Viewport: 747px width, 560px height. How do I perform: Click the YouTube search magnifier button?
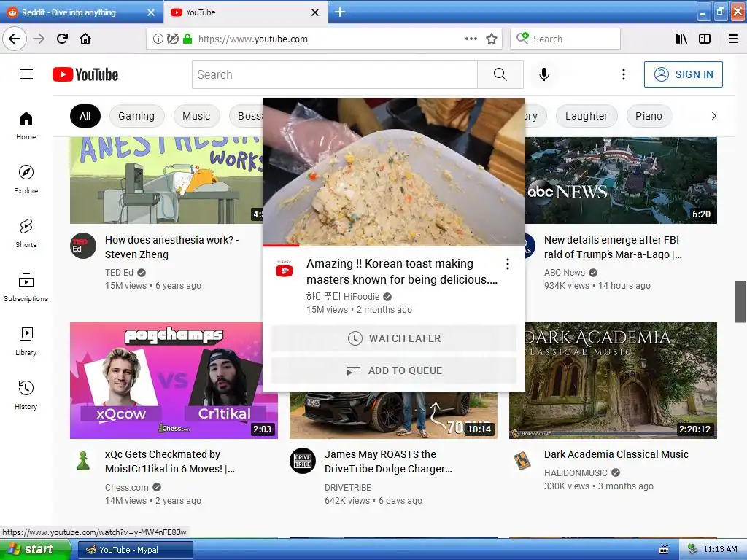[500, 74]
